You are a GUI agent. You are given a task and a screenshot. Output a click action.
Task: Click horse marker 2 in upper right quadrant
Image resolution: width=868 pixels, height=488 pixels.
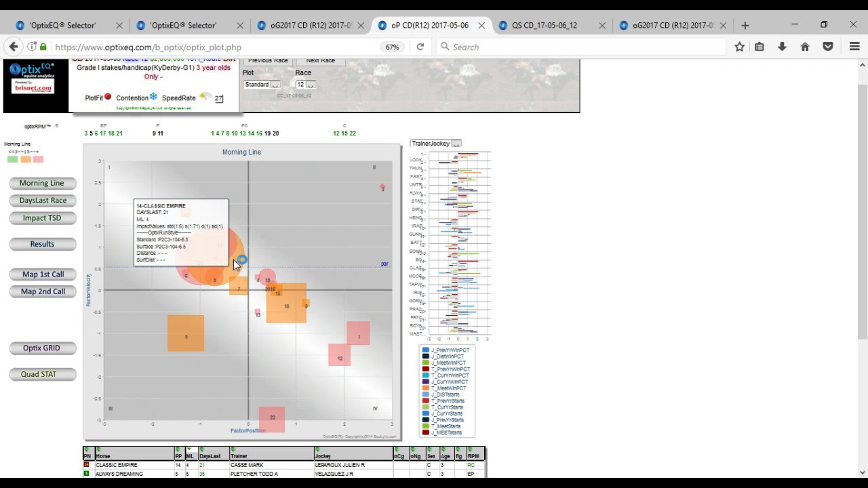pyautogui.click(x=382, y=187)
